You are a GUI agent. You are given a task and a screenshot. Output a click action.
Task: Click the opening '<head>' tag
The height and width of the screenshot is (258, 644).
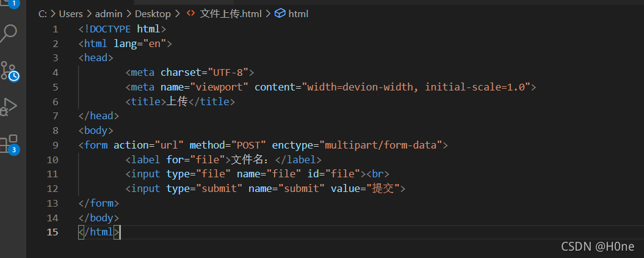(96, 58)
